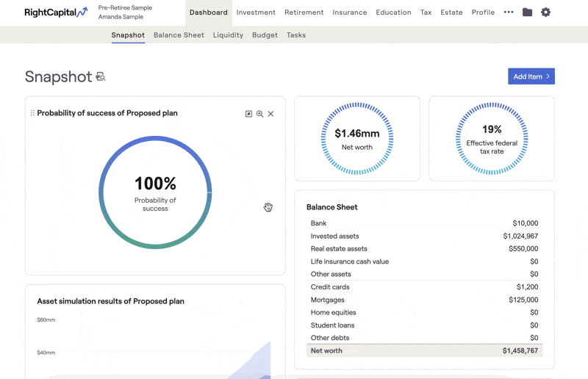Open the Insurance tab
588x379 pixels.
tap(350, 12)
